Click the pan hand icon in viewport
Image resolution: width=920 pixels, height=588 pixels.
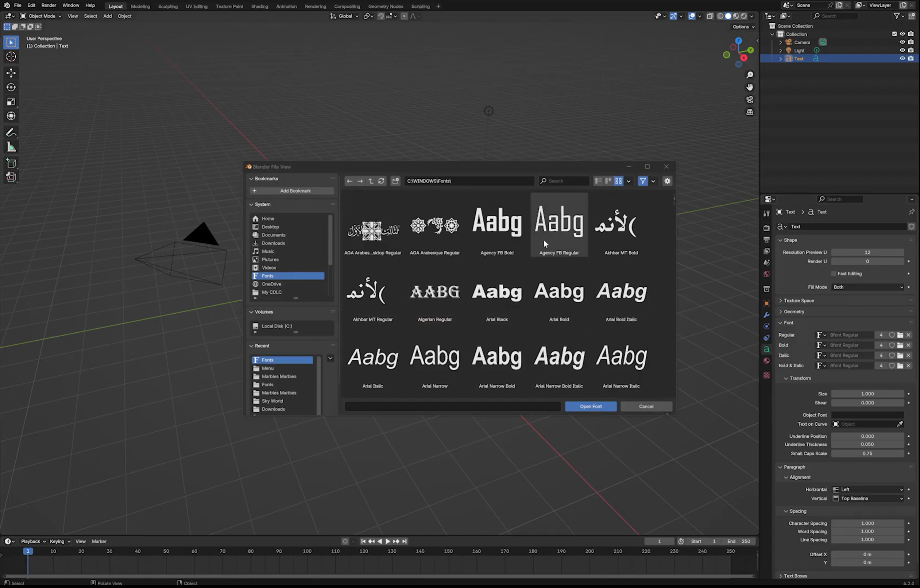coord(750,87)
